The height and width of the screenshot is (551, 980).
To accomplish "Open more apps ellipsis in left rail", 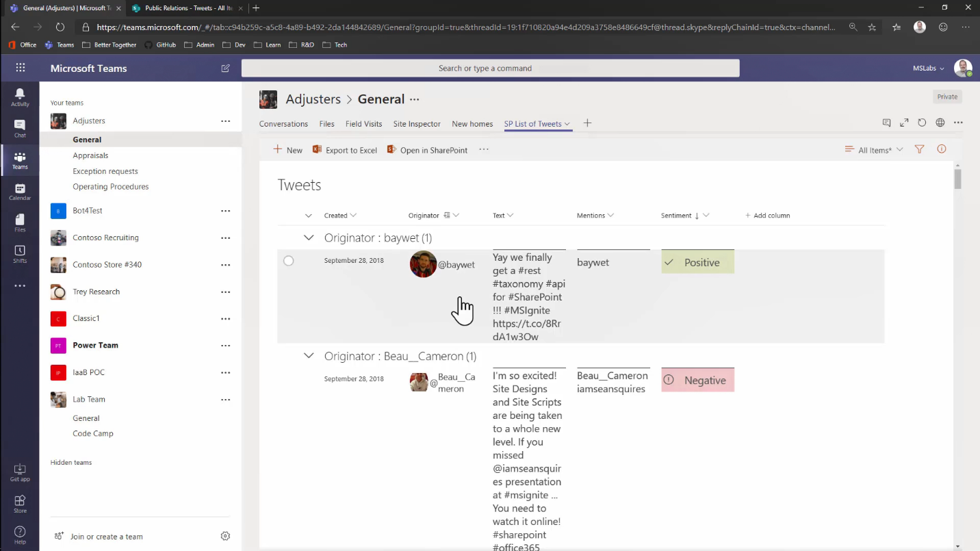I will [x=20, y=285].
